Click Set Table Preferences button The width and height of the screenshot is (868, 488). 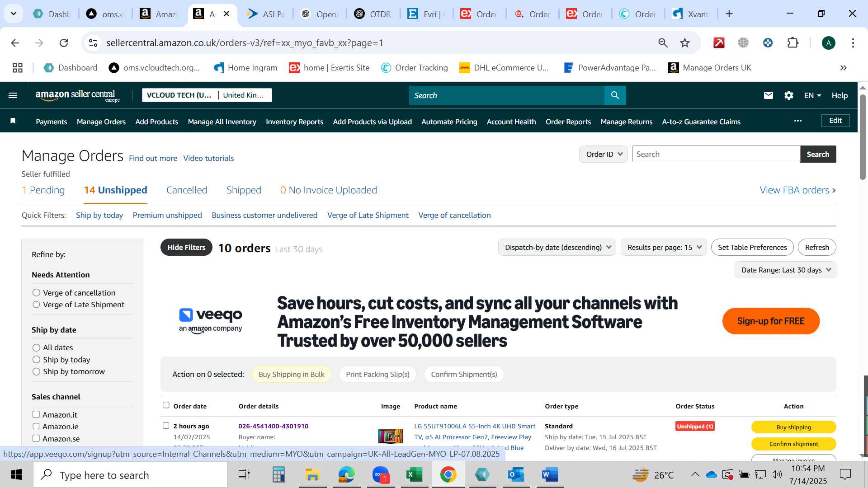coord(752,247)
